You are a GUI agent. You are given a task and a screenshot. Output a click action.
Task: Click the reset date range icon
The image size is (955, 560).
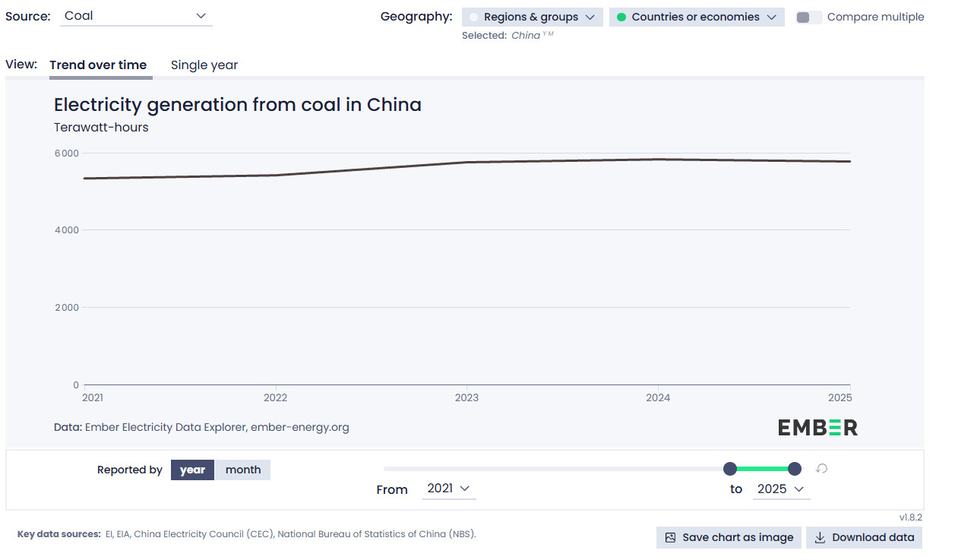point(821,469)
